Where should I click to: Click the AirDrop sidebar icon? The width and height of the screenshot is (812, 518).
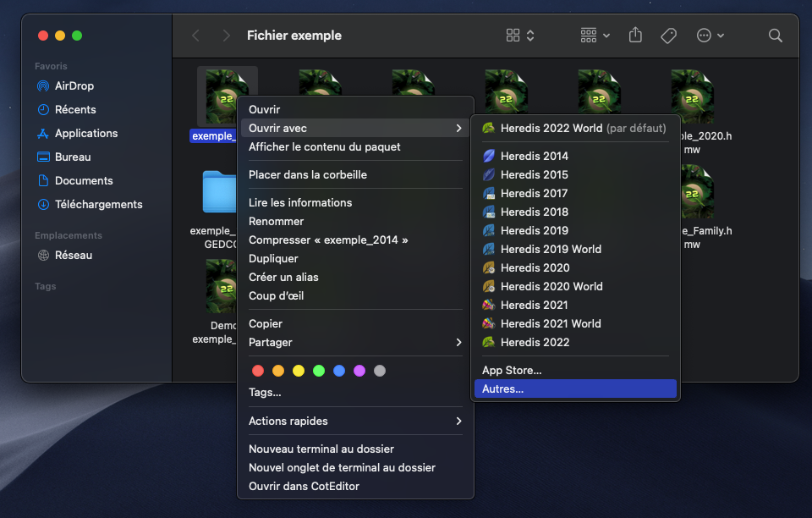point(43,85)
